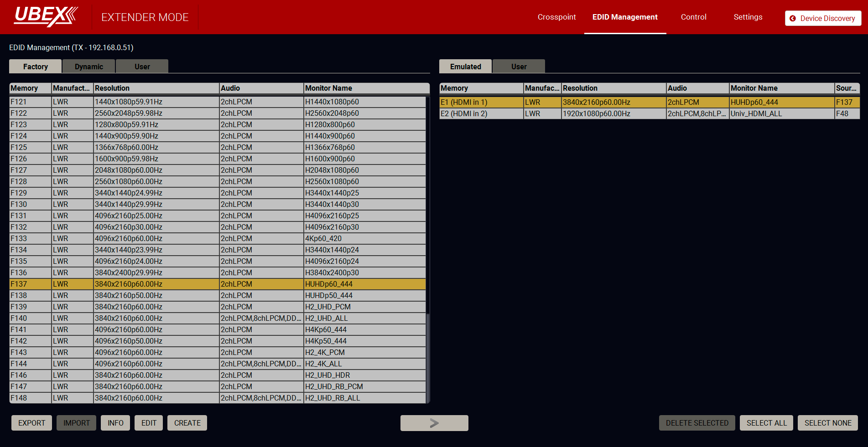The height and width of the screenshot is (447, 868).
Task: Select the Dynamic EDID source tab
Action: click(88, 67)
